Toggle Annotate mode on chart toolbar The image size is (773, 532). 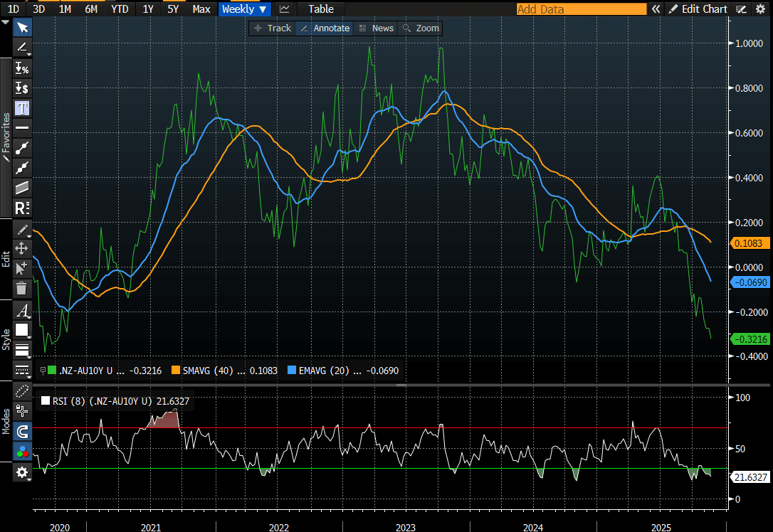click(325, 28)
